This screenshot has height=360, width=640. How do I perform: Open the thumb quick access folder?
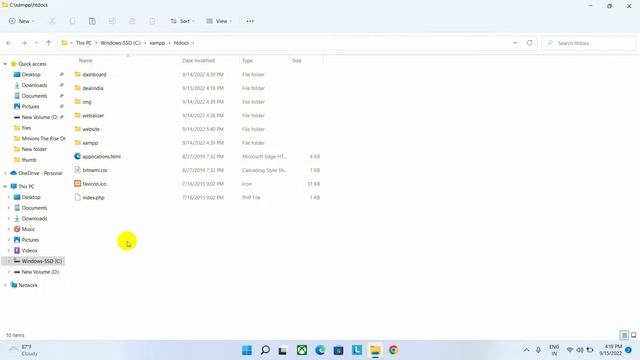point(29,160)
